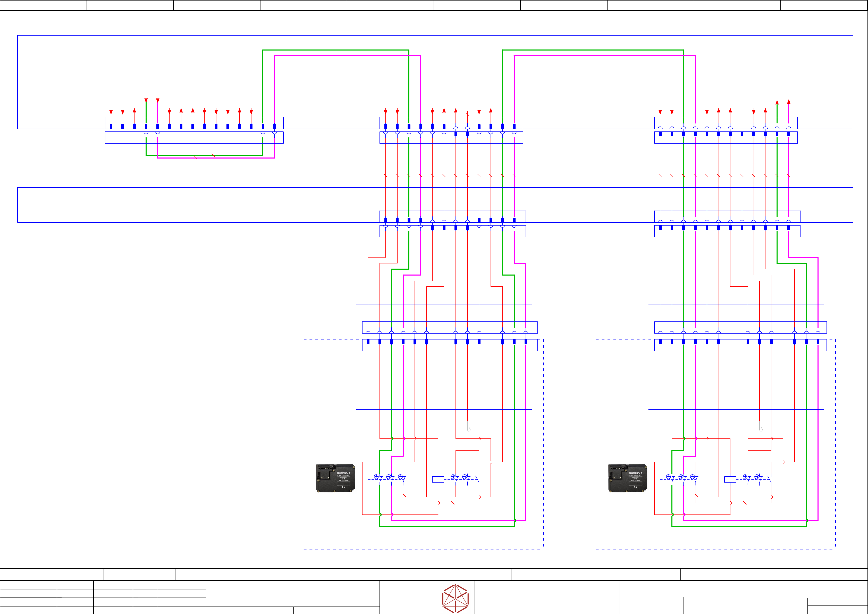Image resolution: width=868 pixels, height=614 pixels.
Task: Click first circled-arrow contact symbol of right switch
Action: coord(668,477)
